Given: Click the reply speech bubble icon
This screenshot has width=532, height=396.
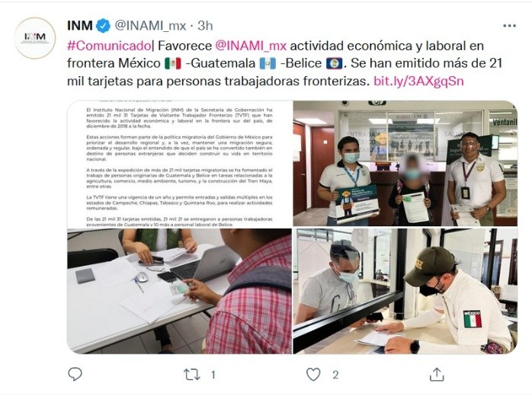Looking at the screenshot, I should click(75, 375).
